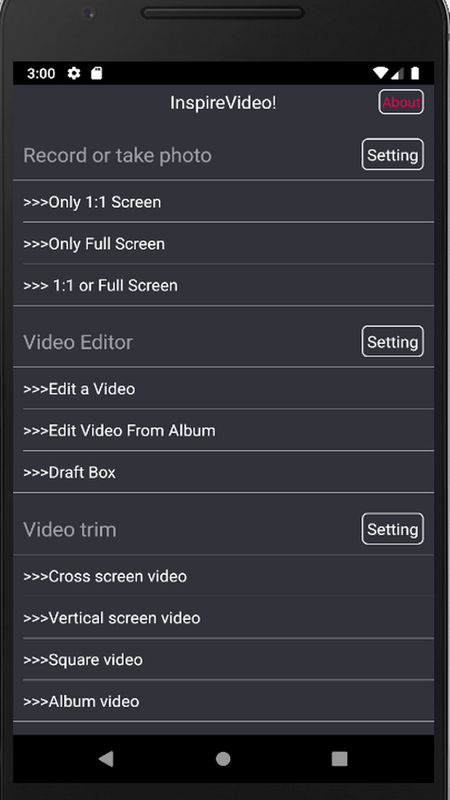Open Setting for Record or take photo

tap(392, 154)
